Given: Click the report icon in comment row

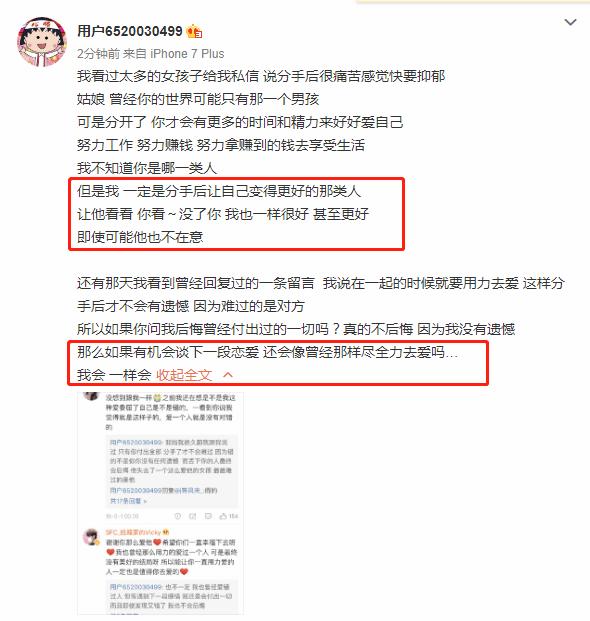Looking at the screenshot, I should tap(178, 516).
